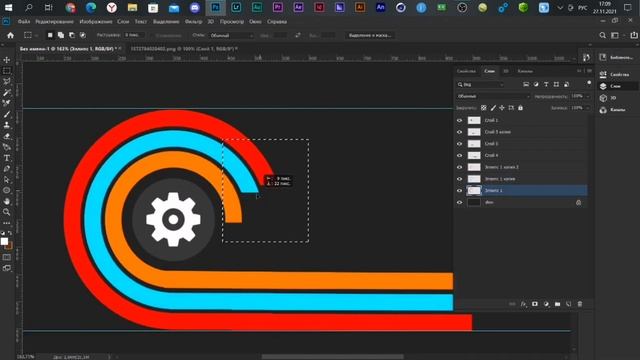The image size is (640, 360).
Task: Select the Rectangular Marquee tool in toolbox
Action: pos(7,71)
